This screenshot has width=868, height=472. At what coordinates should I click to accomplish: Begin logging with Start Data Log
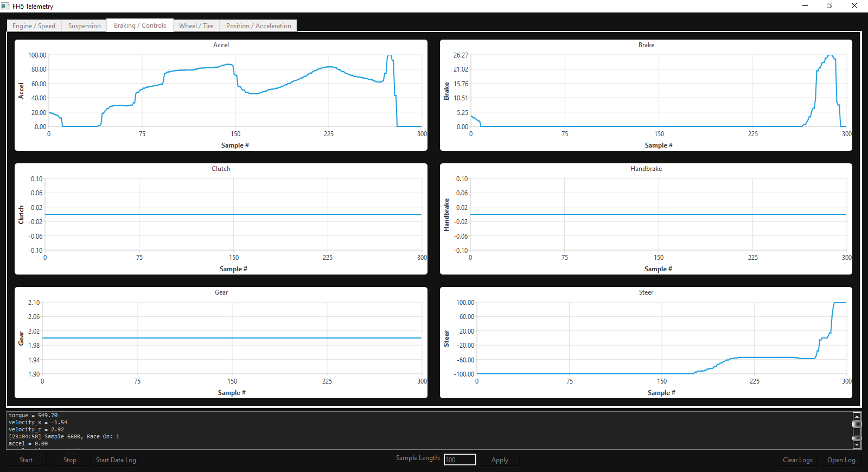[116, 460]
